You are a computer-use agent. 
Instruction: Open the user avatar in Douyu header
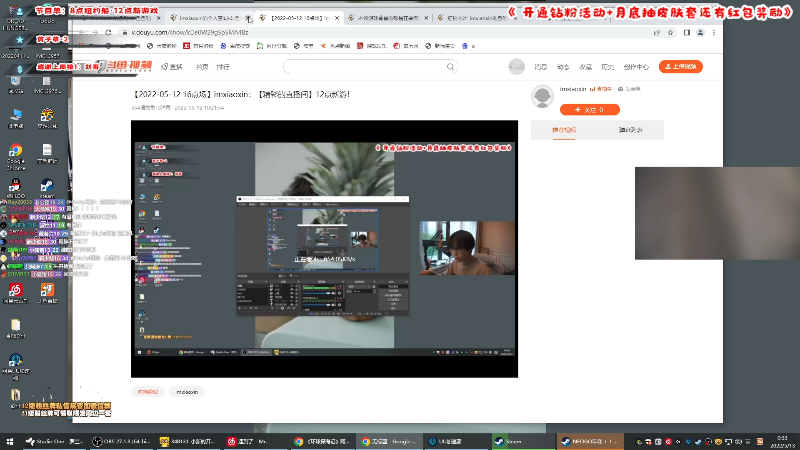click(516, 67)
